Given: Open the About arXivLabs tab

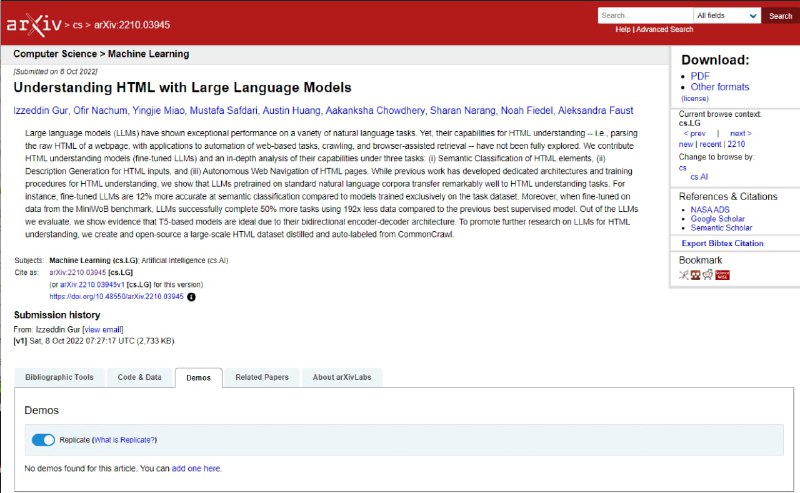Looking at the screenshot, I should point(342,377).
